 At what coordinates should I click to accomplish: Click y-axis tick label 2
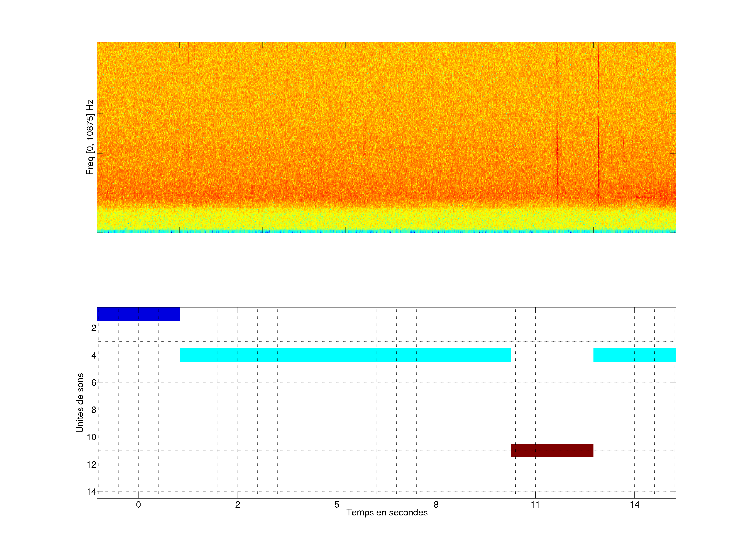click(x=94, y=328)
